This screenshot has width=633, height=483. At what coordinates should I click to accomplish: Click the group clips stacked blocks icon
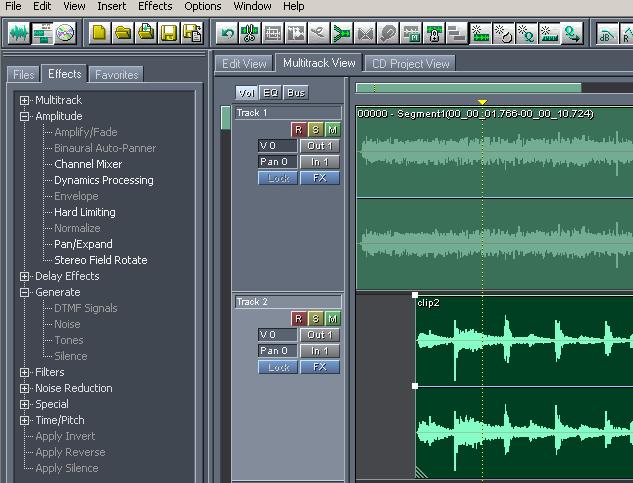[x=457, y=33]
